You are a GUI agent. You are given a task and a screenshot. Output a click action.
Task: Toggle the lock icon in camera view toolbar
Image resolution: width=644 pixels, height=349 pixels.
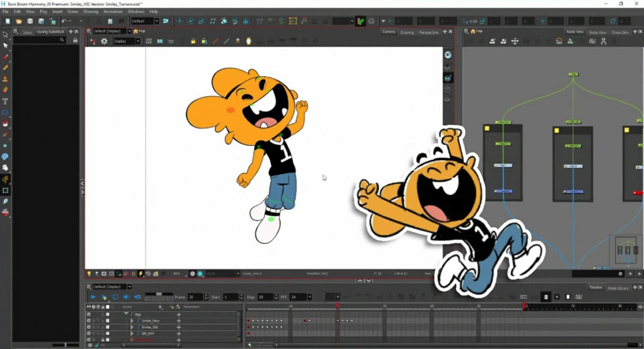click(193, 41)
